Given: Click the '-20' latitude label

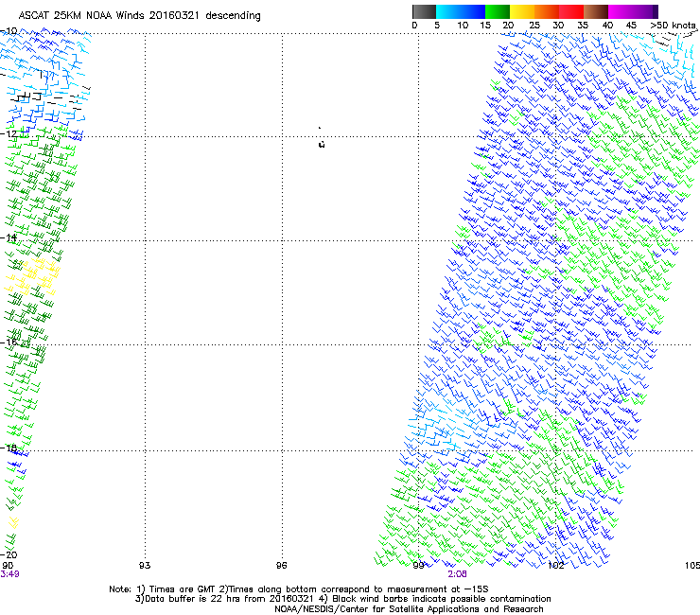Looking at the screenshot, I should point(9,554).
